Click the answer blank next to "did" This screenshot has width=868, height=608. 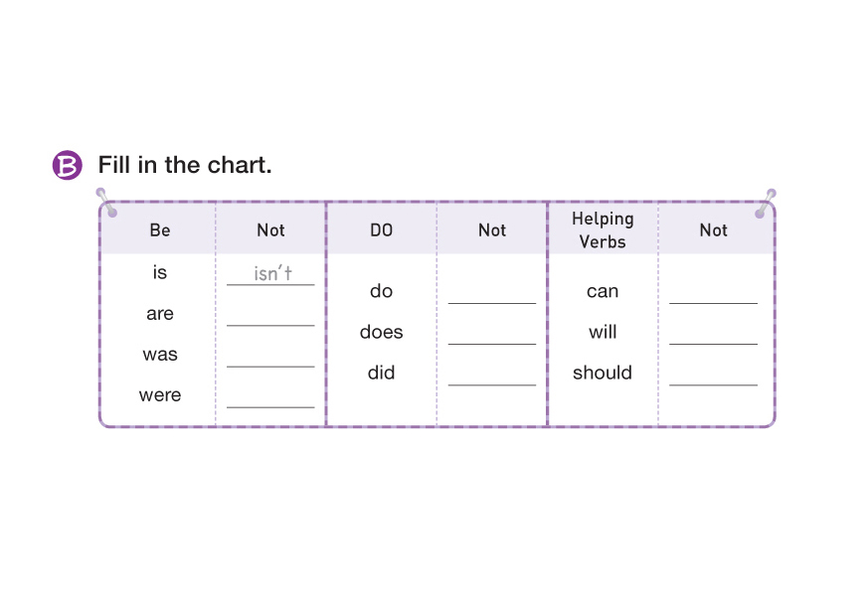pos(491,376)
